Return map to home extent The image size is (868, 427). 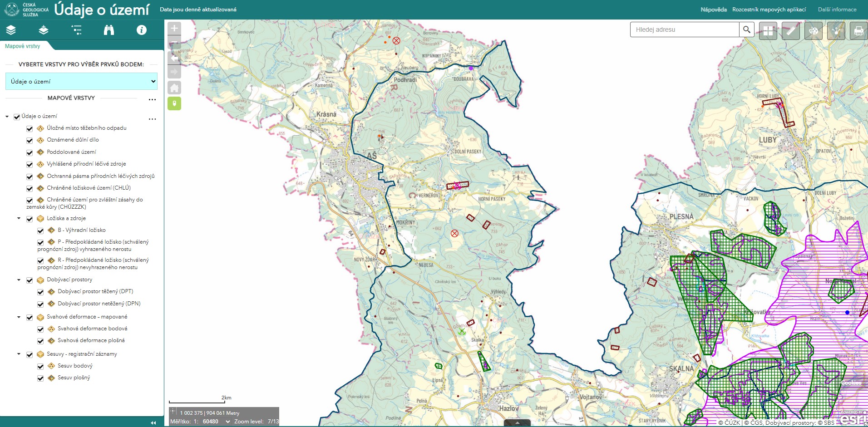pos(174,88)
